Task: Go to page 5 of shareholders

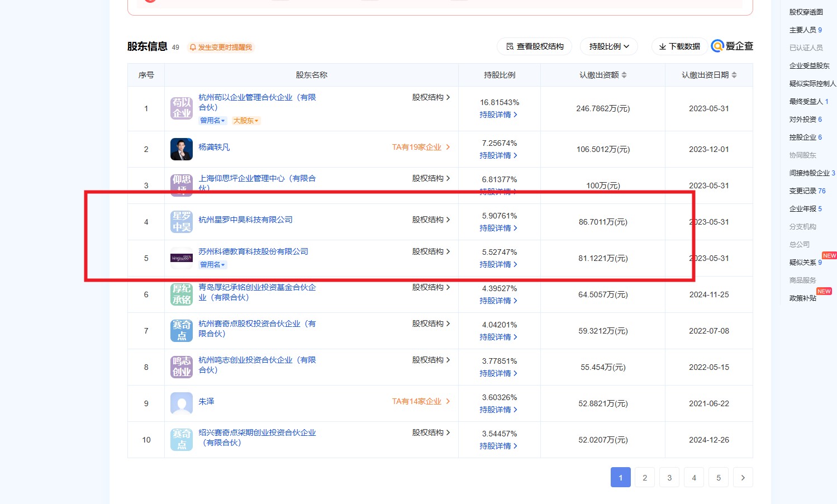Action: coord(719,477)
